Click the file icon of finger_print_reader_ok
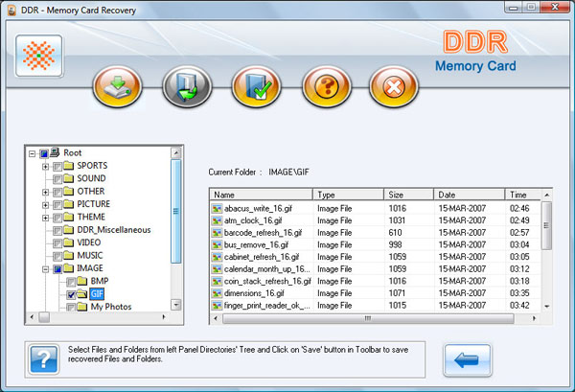 click(217, 306)
